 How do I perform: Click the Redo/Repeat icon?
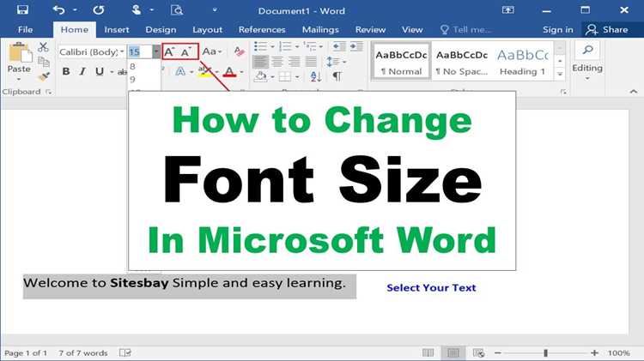point(99,9)
